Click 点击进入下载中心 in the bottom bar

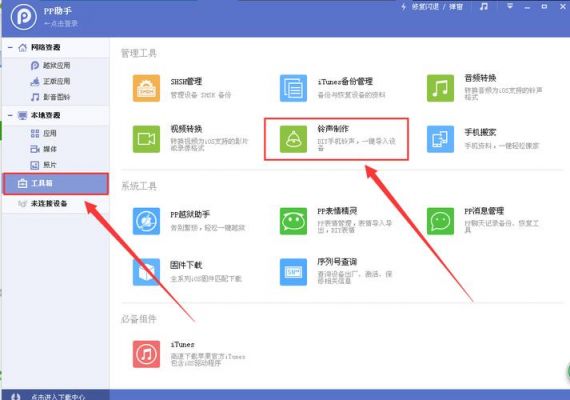[x=58, y=397]
